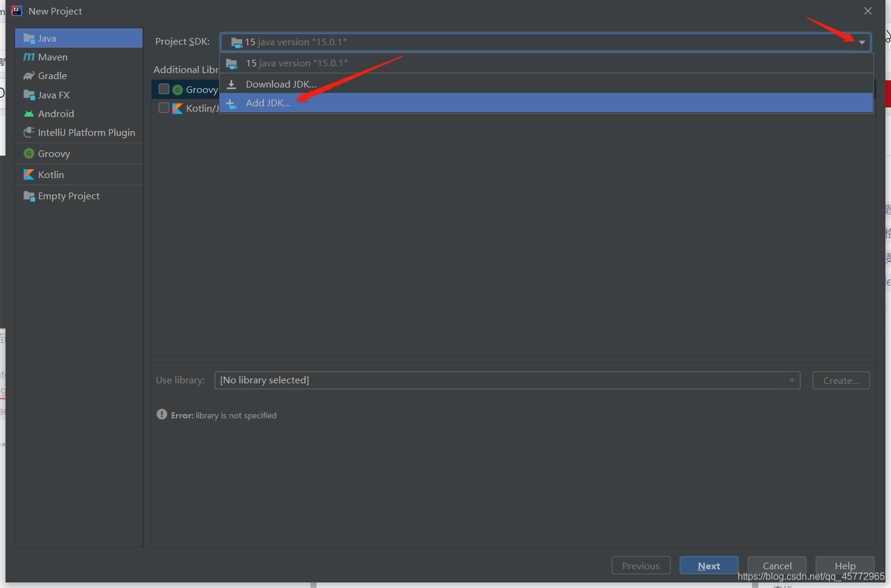Click the Help button
891x588 pixels.
pyautogui.click(x=845, y=566)
